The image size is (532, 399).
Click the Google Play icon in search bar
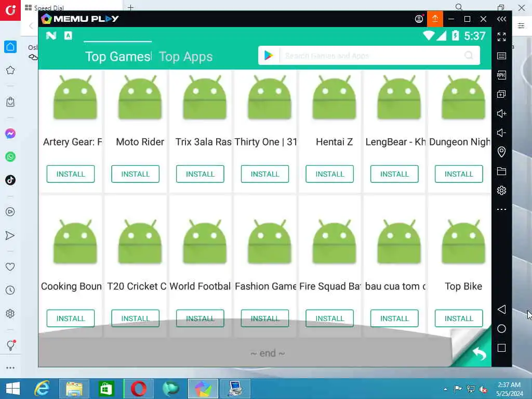[x=269, y=55]
